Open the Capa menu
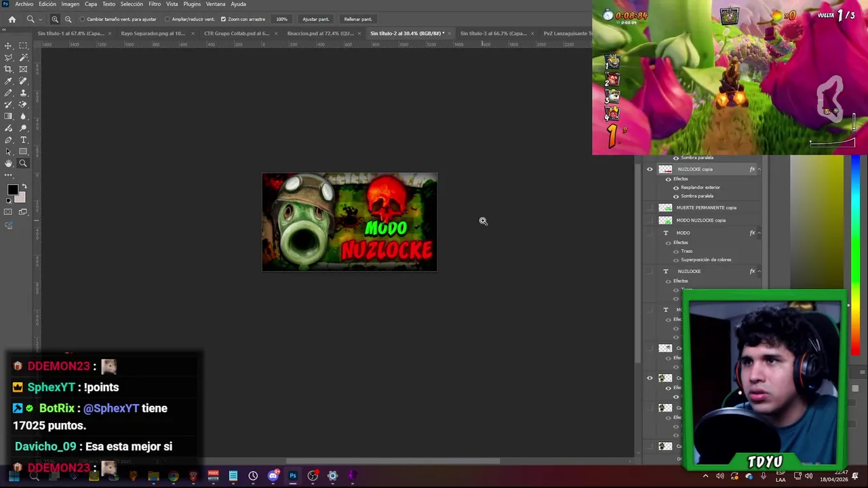The image size is (868, 488). click(91, 4)
